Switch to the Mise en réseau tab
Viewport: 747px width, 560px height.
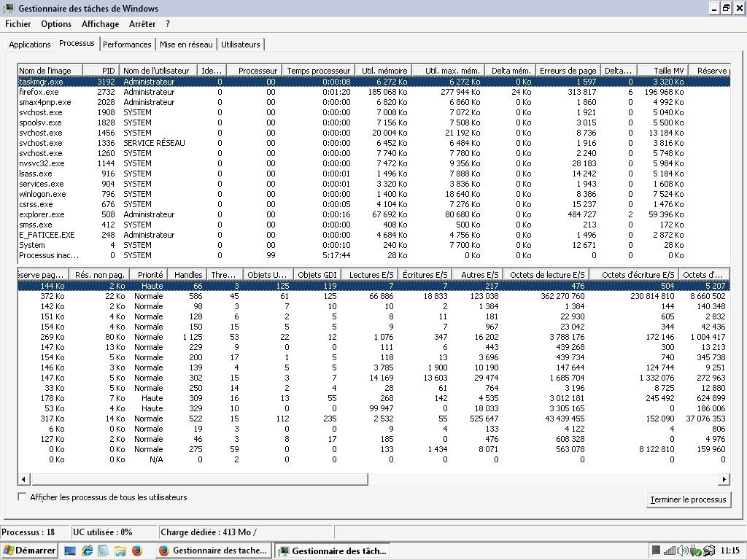[186, 44]
